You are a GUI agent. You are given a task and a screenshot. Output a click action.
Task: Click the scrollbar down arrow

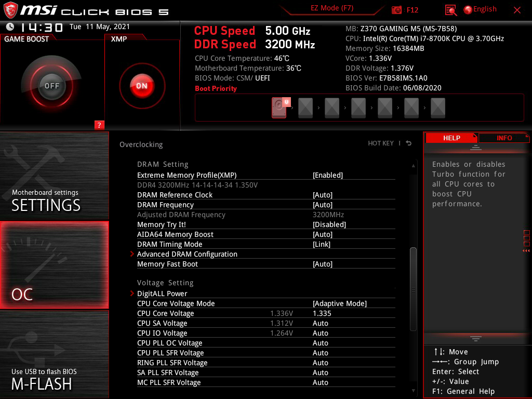click(x=413, y=391)
